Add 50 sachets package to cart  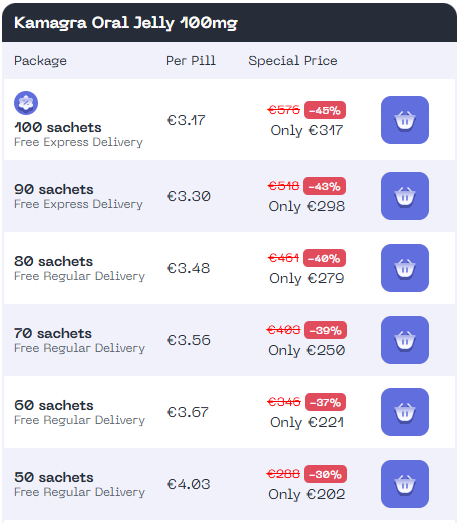(405, 484)
